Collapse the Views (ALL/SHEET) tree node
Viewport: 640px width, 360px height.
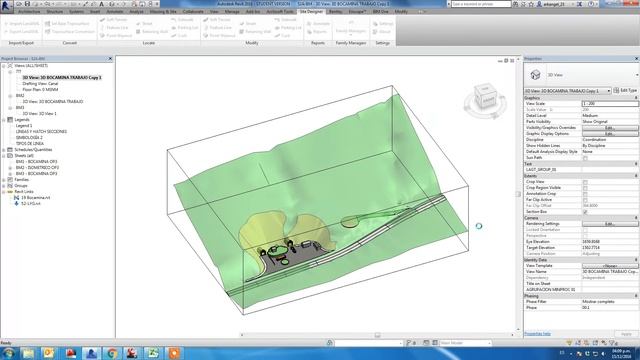pyautogui.click(x=4, y=66)
